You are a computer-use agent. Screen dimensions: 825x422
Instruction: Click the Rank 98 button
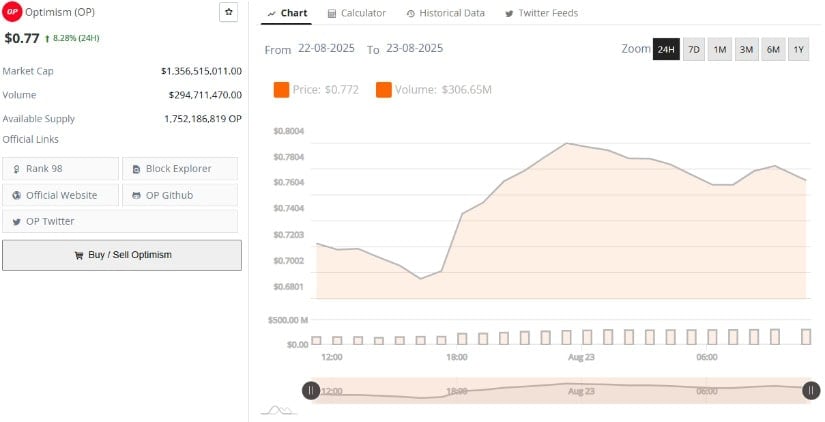click(x=61, y=168)
